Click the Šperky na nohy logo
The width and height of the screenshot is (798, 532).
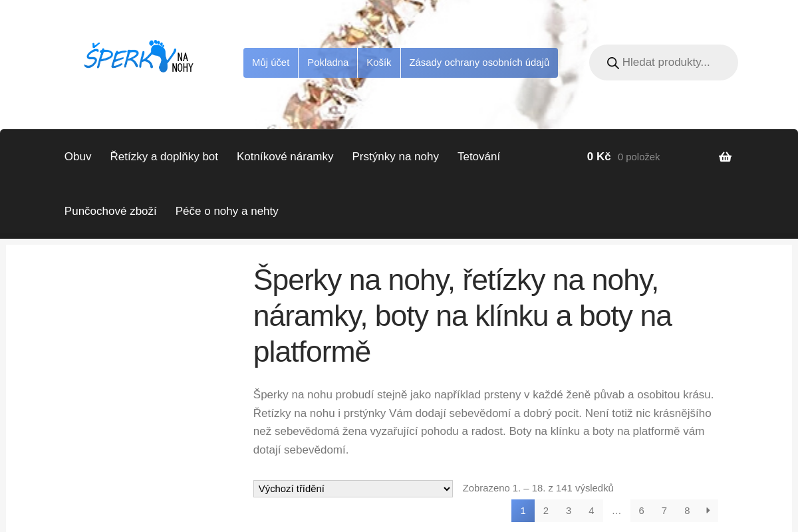(x=139, y=57)
